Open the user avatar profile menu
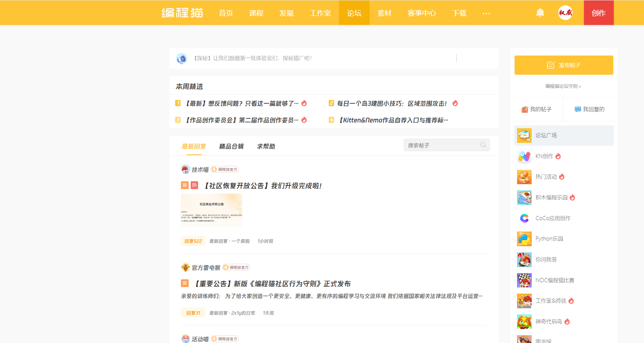 [565, 13]
